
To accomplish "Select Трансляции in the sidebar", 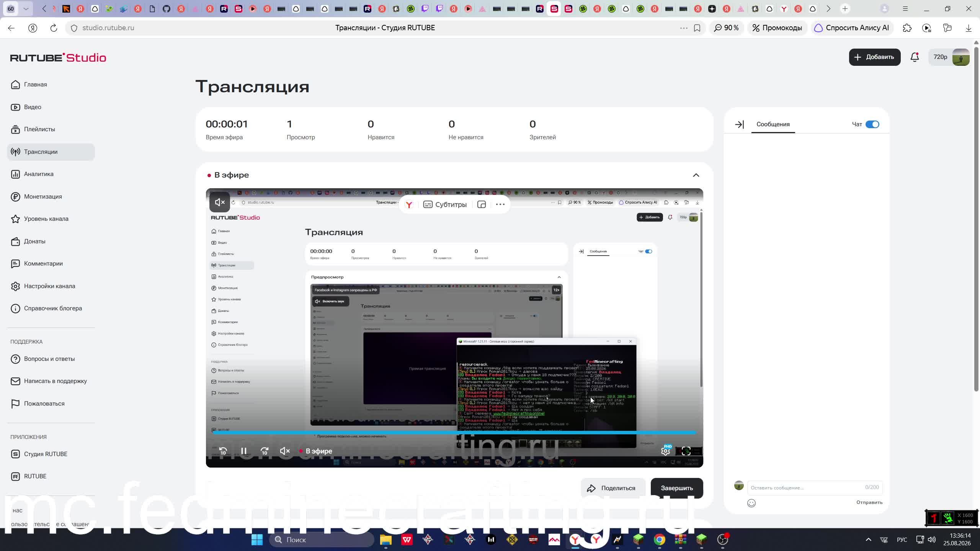I will point(51,152).
